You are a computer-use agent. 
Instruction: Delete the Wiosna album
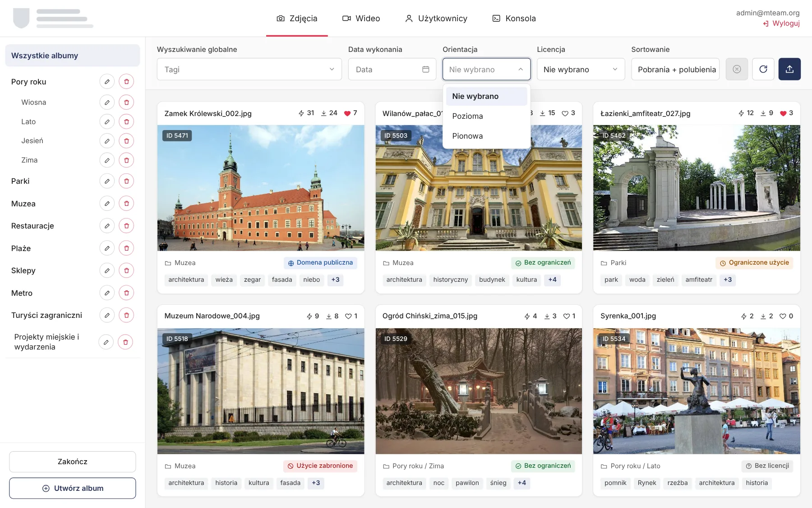click(x=126, y=103)
